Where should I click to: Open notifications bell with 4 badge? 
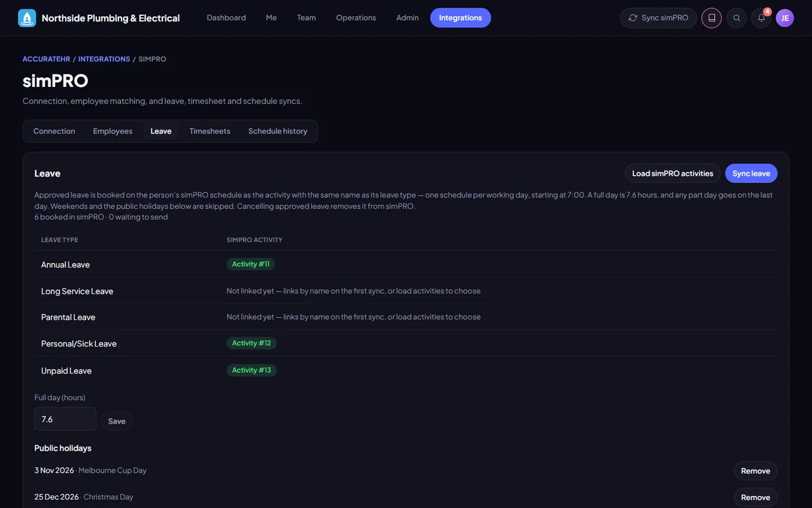762,18
